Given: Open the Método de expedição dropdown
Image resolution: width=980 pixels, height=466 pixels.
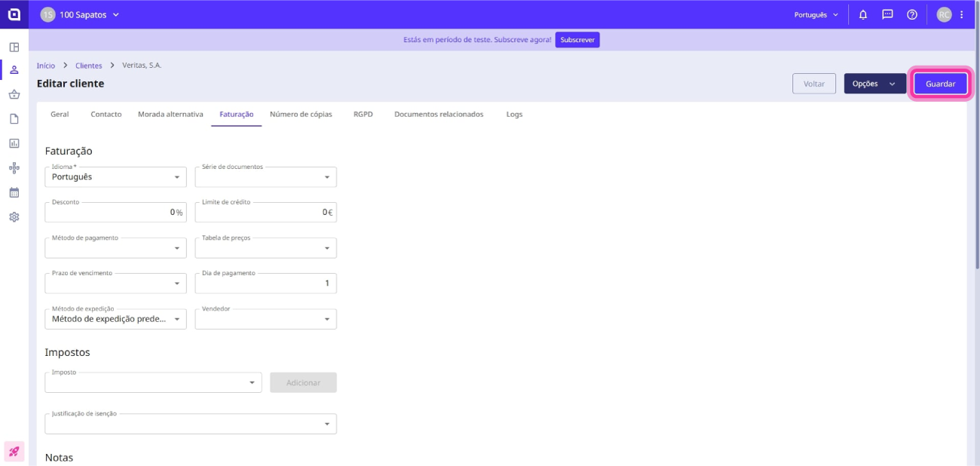Looking at the screenshot, I should click(115, 319).
